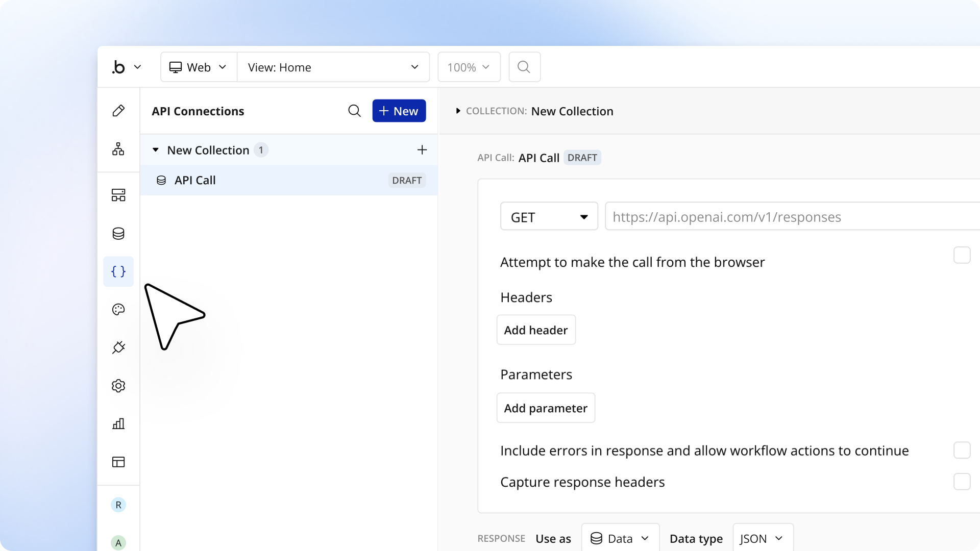Toggle capture response headers checkbox

pyautogui.click(x=962, y=482)
